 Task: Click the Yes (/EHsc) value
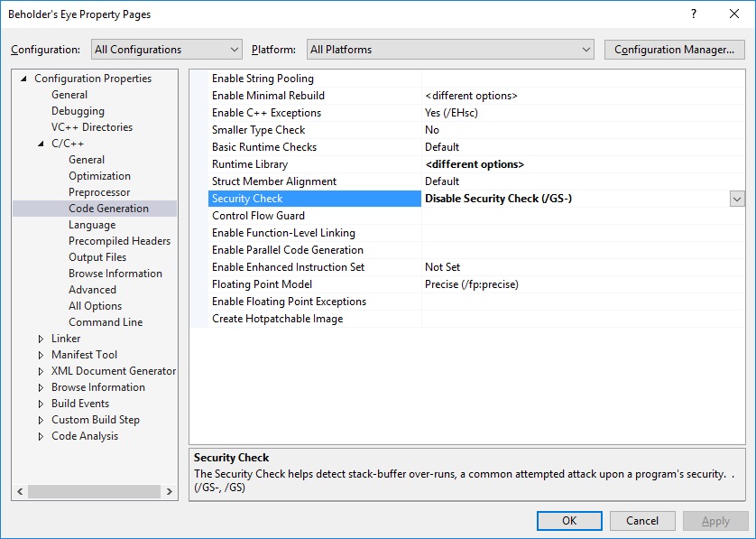[451, 113]
